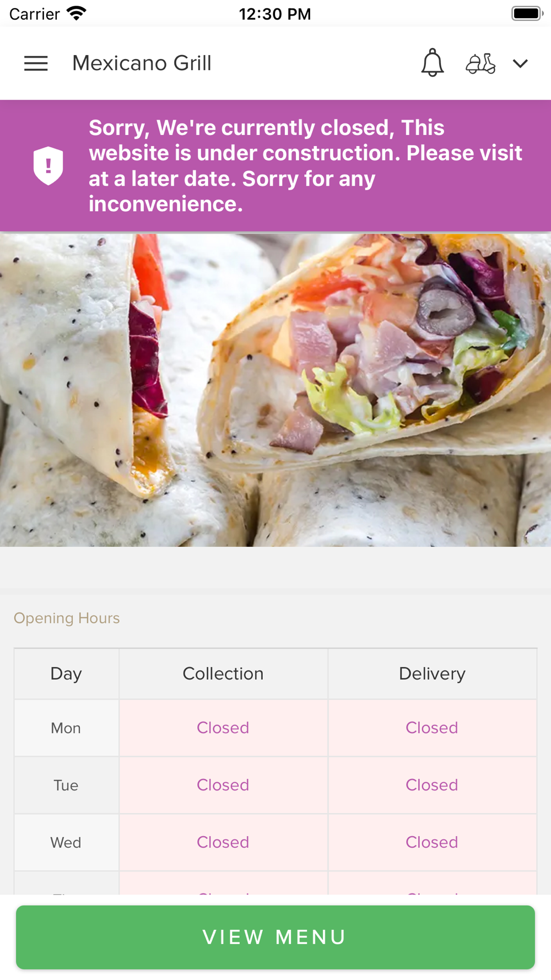Click the Wi-Fi status icon
Viewport: 551px width, 980px height.
pyautogui.click(x=77, y=13)
